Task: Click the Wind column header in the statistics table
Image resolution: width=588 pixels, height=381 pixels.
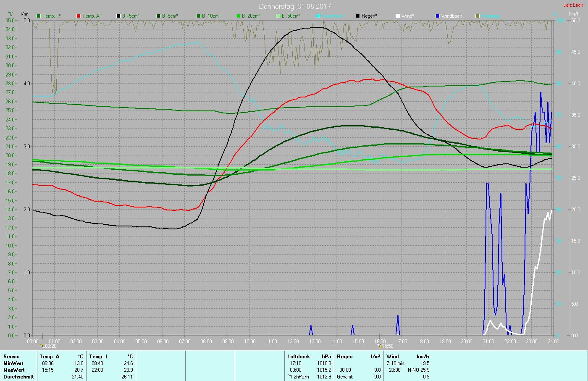Action: [x=392, y=357]
